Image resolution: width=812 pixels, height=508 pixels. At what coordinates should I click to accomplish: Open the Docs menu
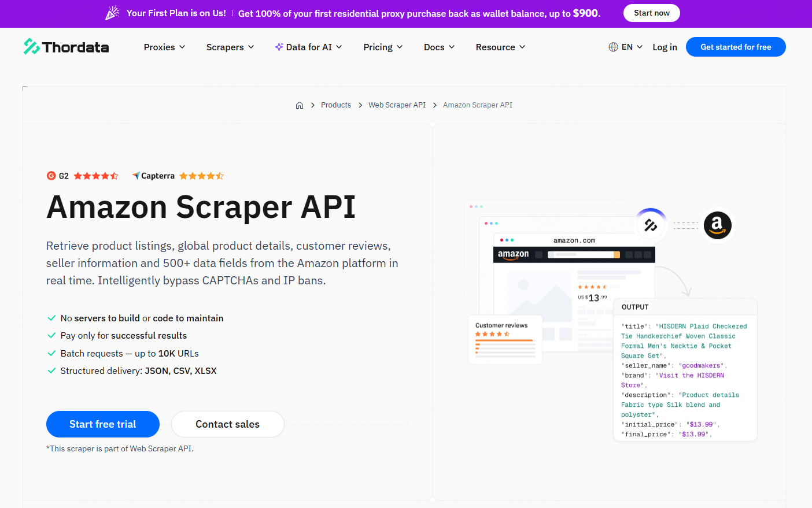(x=439, y=47)
